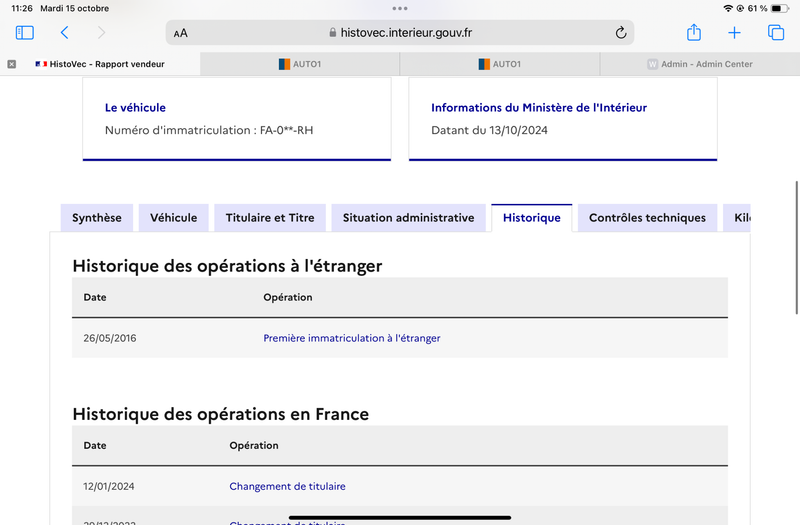This screenshot has height=525, width=800.
Task: Select the HistoVec - Rapport vendeur tab
Action: (100, 64)
